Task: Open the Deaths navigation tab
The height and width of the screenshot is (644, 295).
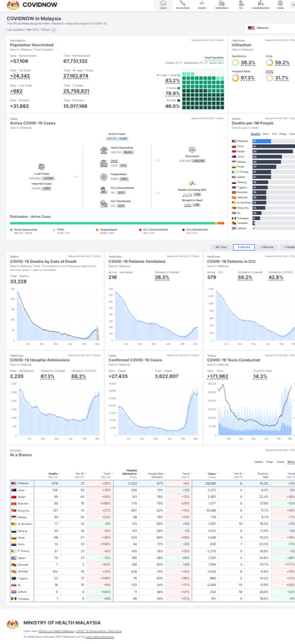Action: [x=202, y=5]
